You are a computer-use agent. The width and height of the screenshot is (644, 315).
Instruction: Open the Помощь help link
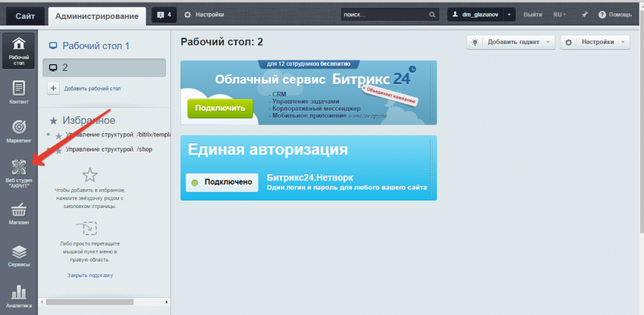pyautogui.click(x=620, y=15)
